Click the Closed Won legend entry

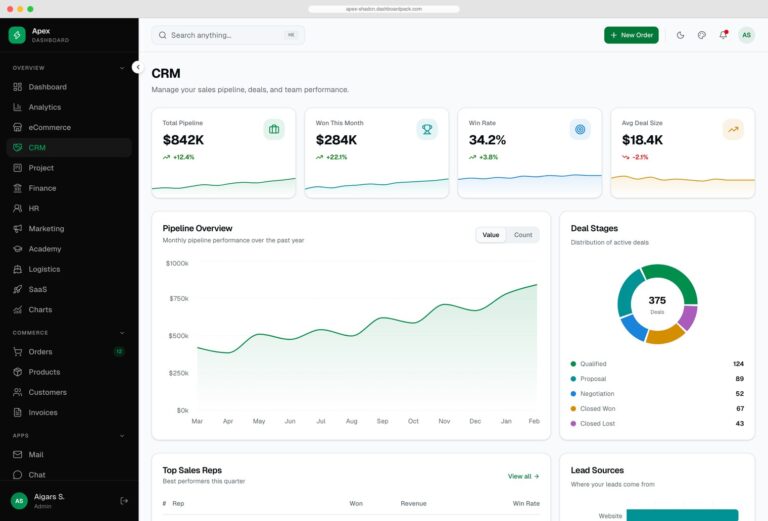tap(657, 408)
